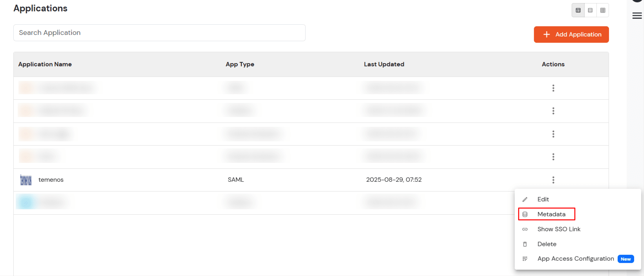The width and height of the screenshot is (644, 276).
Task: Switch to the middle list layout view icon
Action: point(590,10)
